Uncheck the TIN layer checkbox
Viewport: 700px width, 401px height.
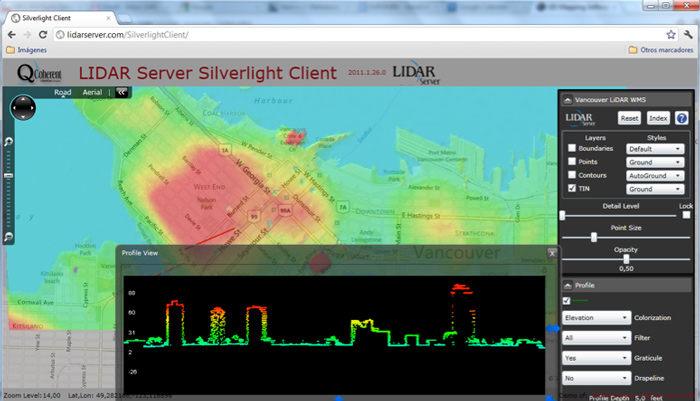(x=572, y=187)
